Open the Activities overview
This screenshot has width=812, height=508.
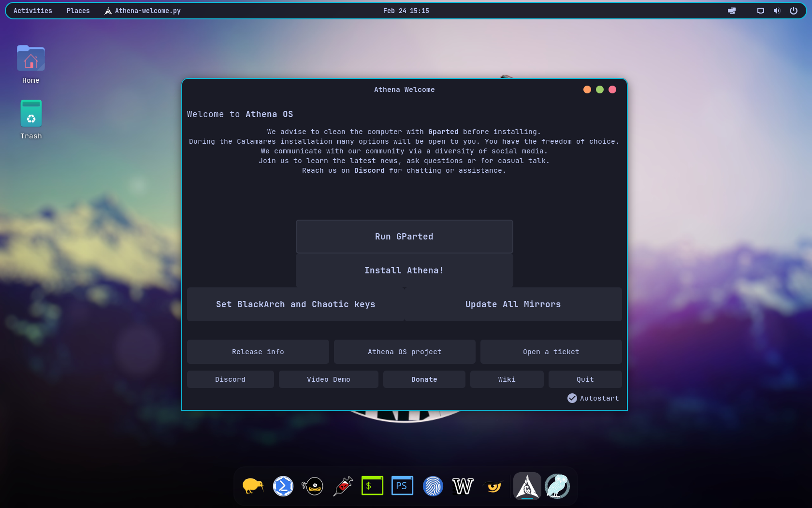point(33,11)
